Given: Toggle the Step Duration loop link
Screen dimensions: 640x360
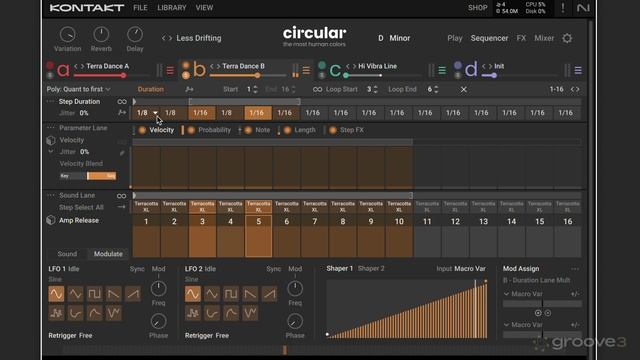Looking at the screenshot, I should (x=122, y=102).
